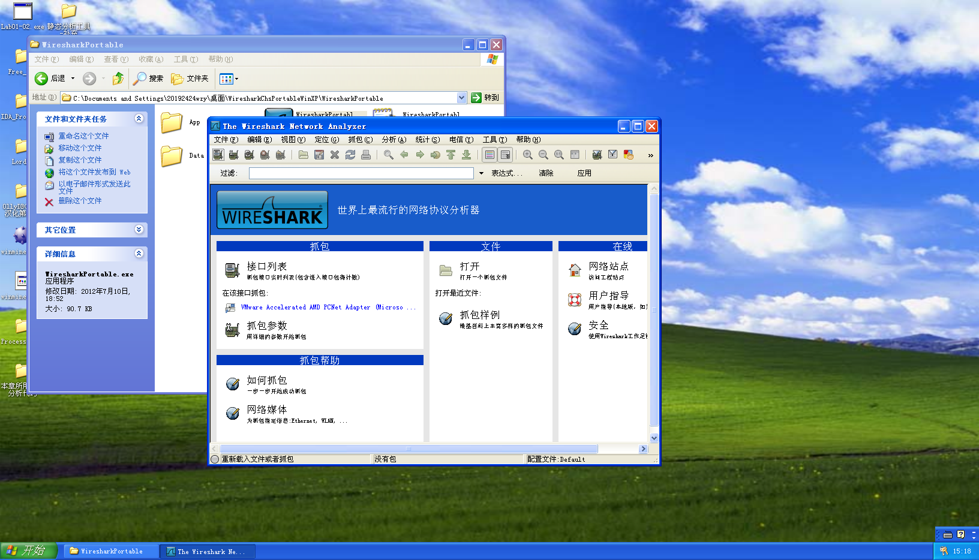This screenshot has height=560, width=979.
Task: Open the 统计(S) menu
Action: pos(428,140)
